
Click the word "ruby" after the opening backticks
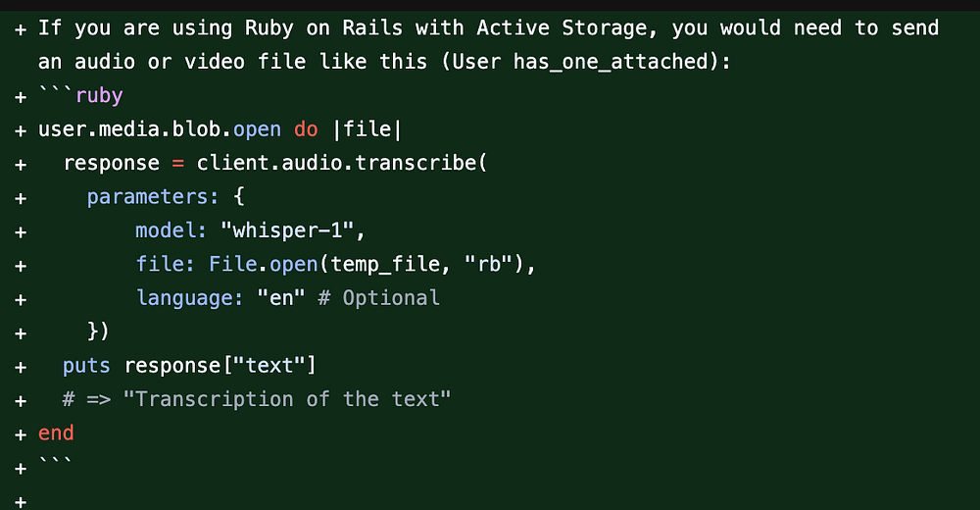(99, 95)
